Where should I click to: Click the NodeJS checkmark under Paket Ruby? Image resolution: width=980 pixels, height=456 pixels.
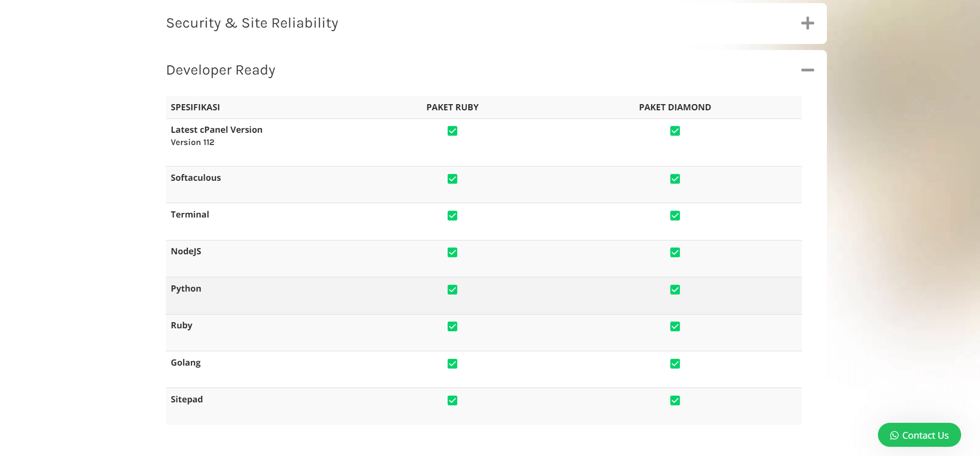click(452, 252)
